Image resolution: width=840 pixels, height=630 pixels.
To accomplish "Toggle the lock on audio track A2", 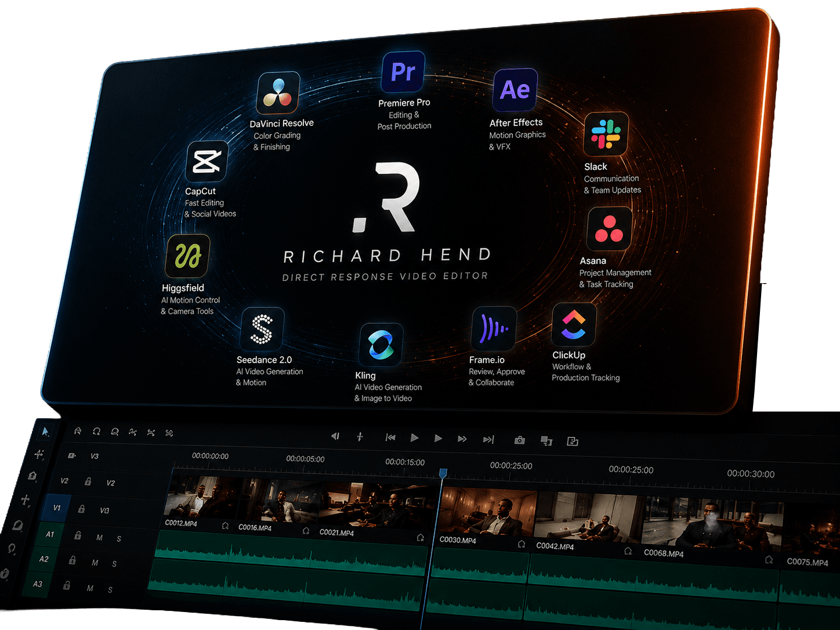I will click(x=72, y=560).
